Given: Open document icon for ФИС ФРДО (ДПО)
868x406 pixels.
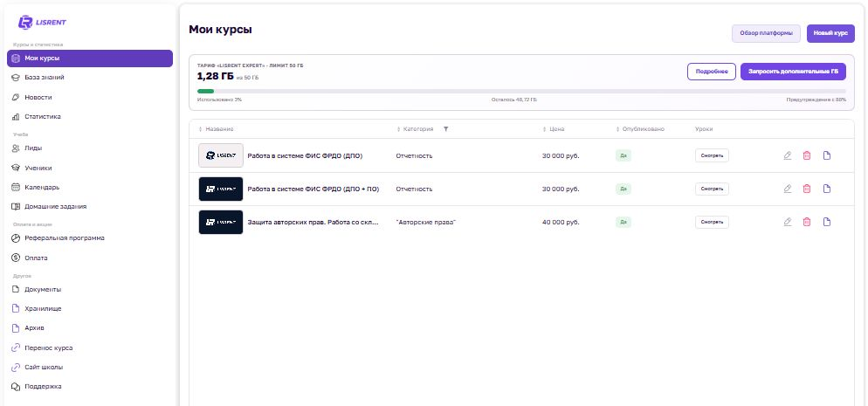Looking at the screenshot, I should [x=826, y=156].
